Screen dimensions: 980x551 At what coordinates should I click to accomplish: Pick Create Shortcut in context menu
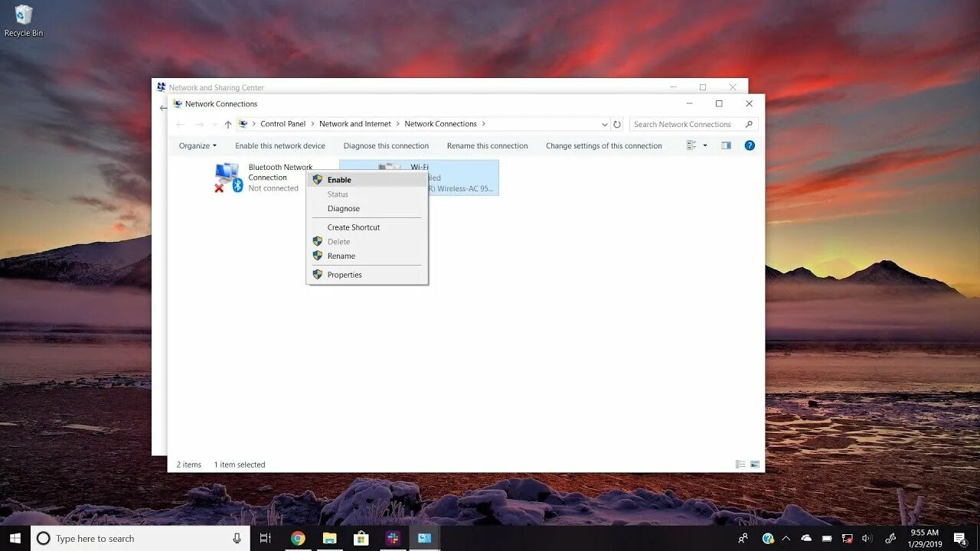[x=367, y=227]
